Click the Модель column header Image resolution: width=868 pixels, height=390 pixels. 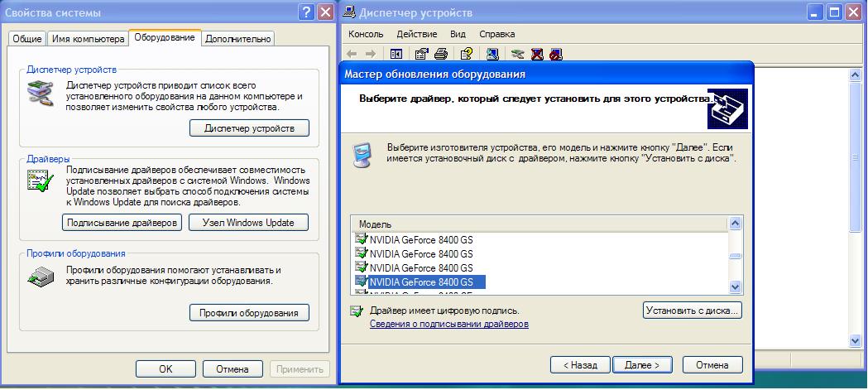click(x=540, y=224)
